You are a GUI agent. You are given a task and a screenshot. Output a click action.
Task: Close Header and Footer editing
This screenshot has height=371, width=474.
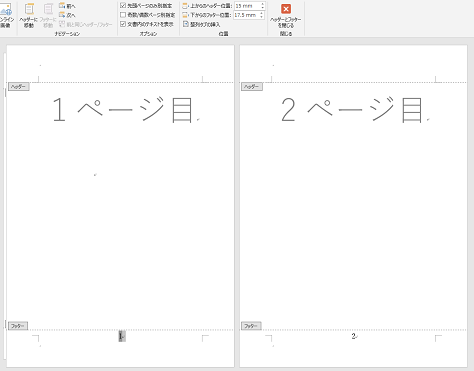(286, 16)
